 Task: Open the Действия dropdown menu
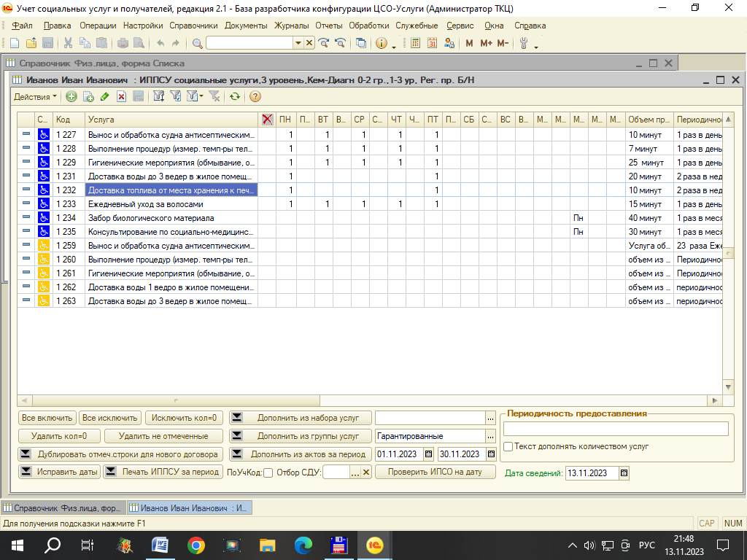(x=35, y=96)
